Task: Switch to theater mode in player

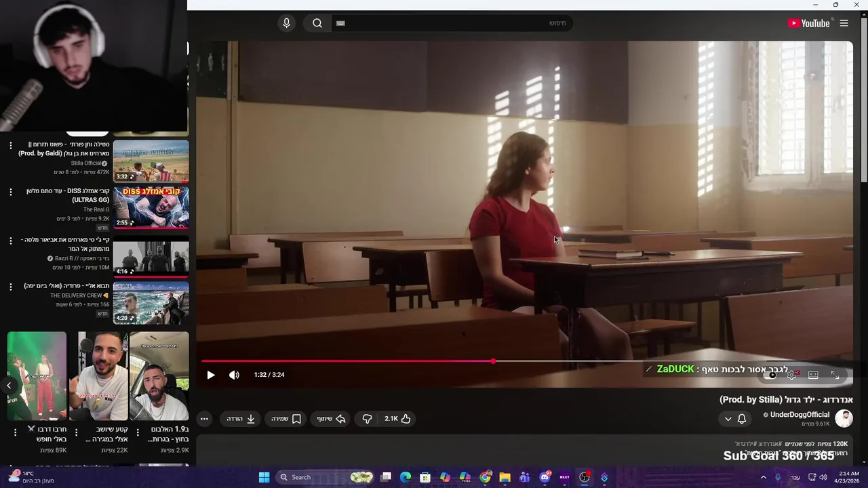Action: (813, 375)
